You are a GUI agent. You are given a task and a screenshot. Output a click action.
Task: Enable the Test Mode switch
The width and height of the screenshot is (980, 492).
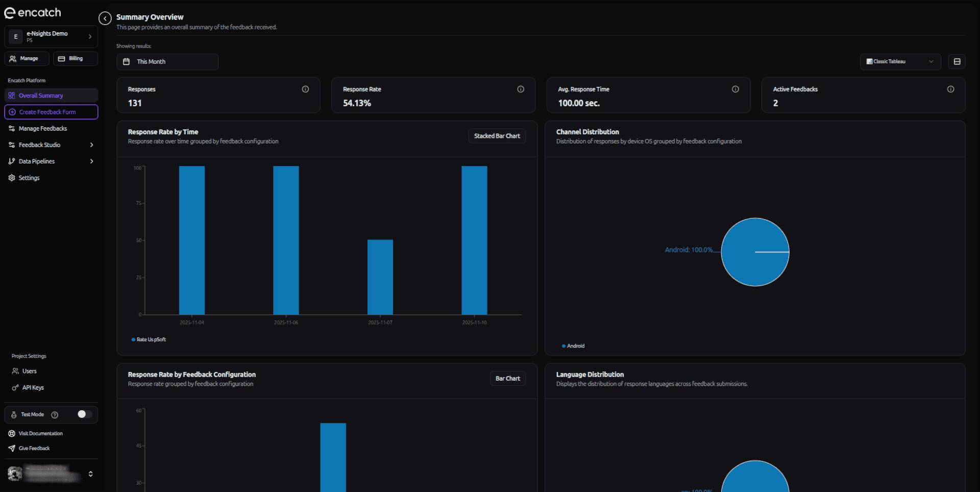pyautogui.click(x=84, y=414)
